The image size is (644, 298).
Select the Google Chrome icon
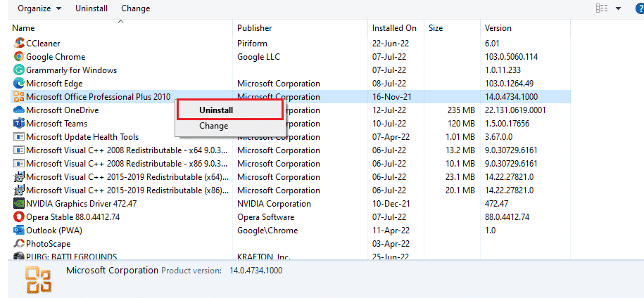(x=19, y=57)
